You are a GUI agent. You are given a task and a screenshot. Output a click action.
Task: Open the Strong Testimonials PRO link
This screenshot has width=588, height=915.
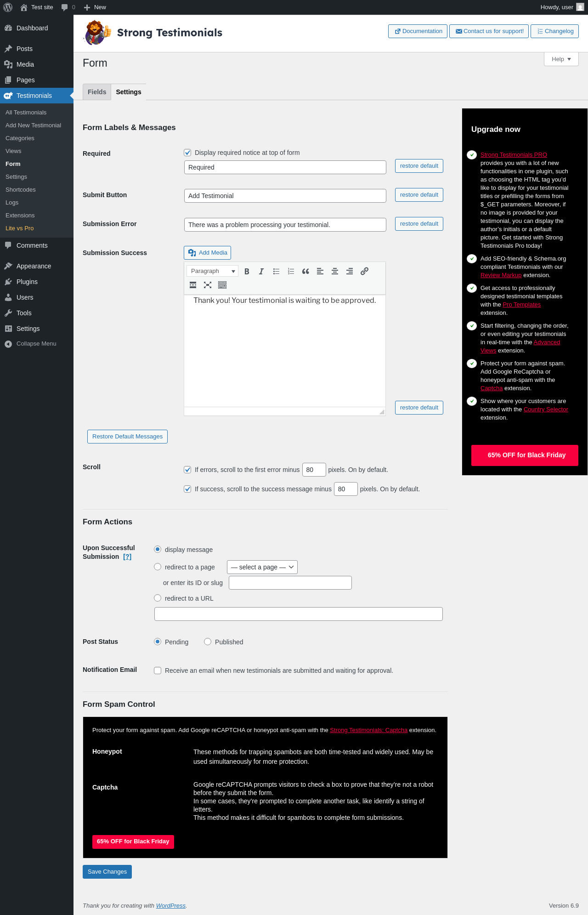[x=514, y=155]
